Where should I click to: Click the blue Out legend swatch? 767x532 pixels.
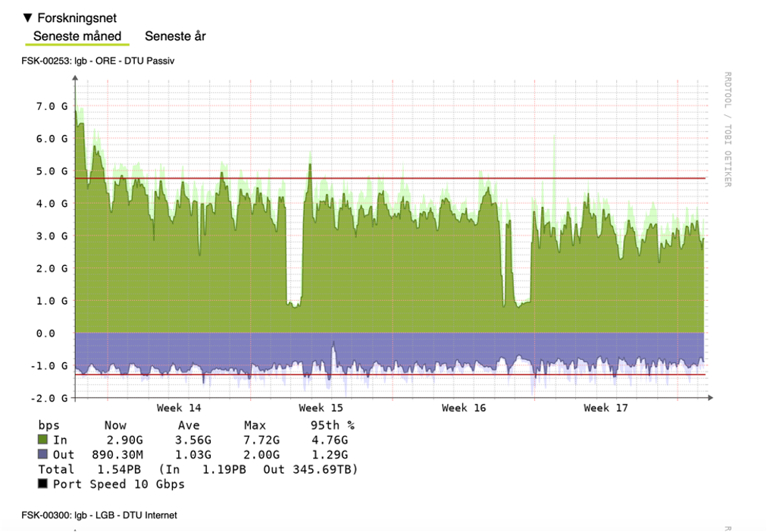[43, 455]
